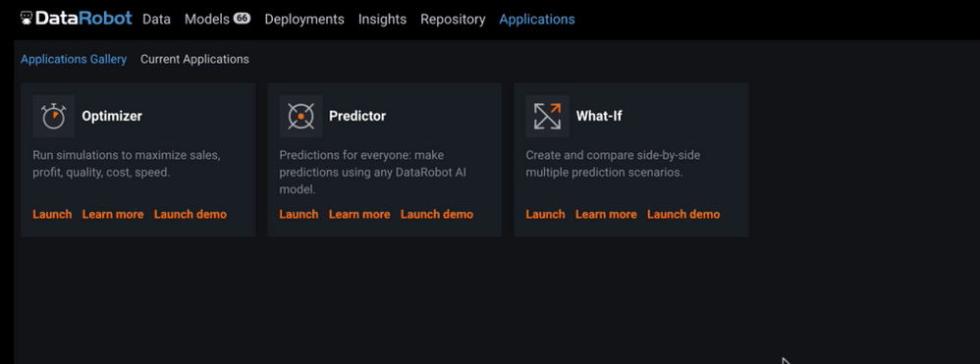Image resolution: width=980 pixels, height=364 pixels.
Task: Launch demo of What-If
Action: click(x=683, y=214)
